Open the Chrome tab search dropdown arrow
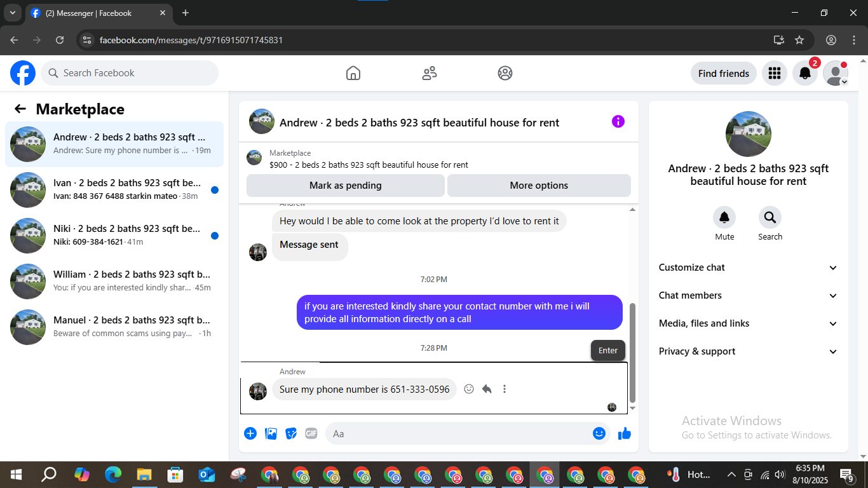The width and height of the screenshot is (868, 488). pos(12,13)
